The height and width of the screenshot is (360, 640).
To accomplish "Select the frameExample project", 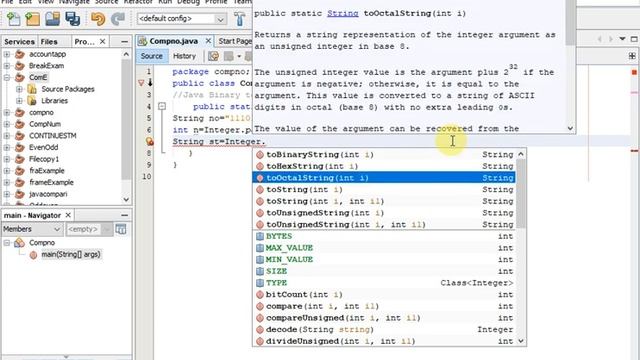I will click(51, 182).
